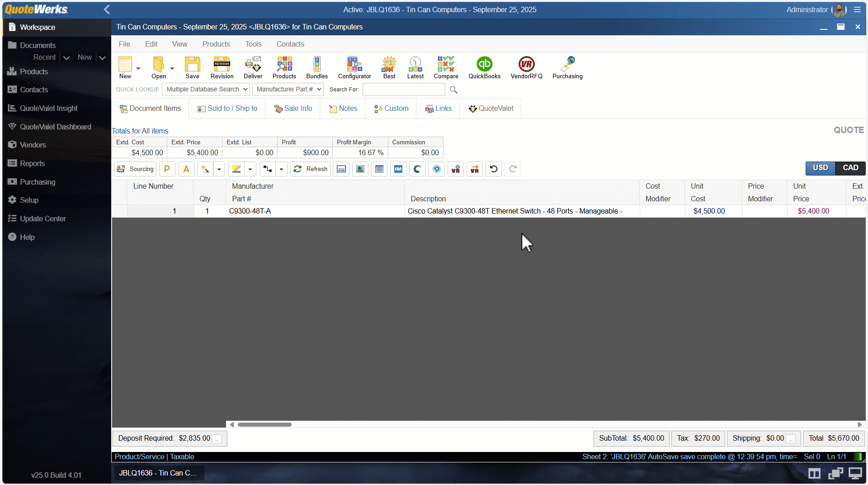
Task: Switch to the Sale Info tab
Action: coord(293,109)
